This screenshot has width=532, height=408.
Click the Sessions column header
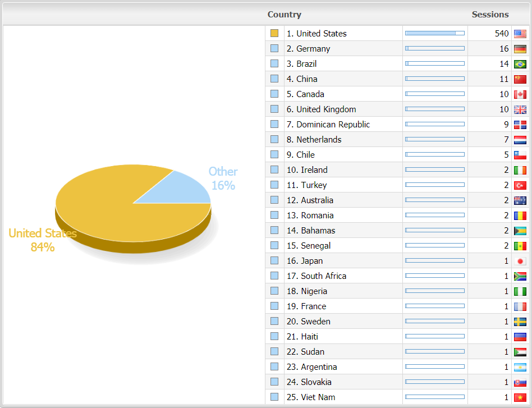click(490, 15)
